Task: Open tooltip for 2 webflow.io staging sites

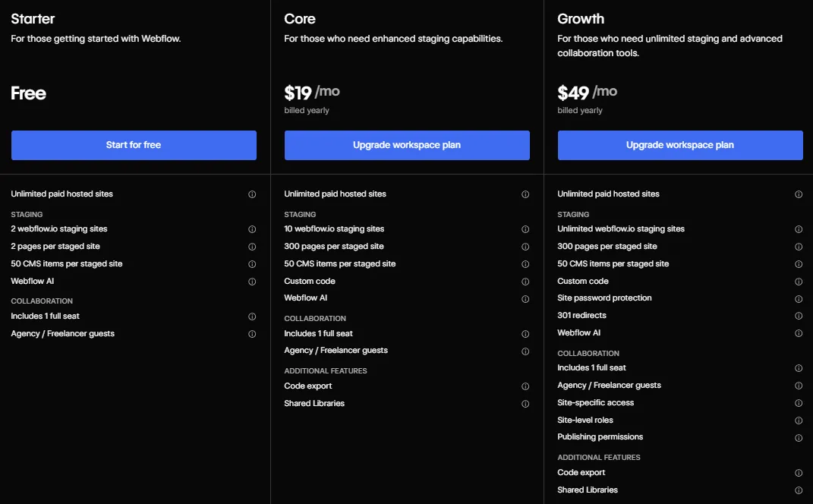Action: coord(252,229)
